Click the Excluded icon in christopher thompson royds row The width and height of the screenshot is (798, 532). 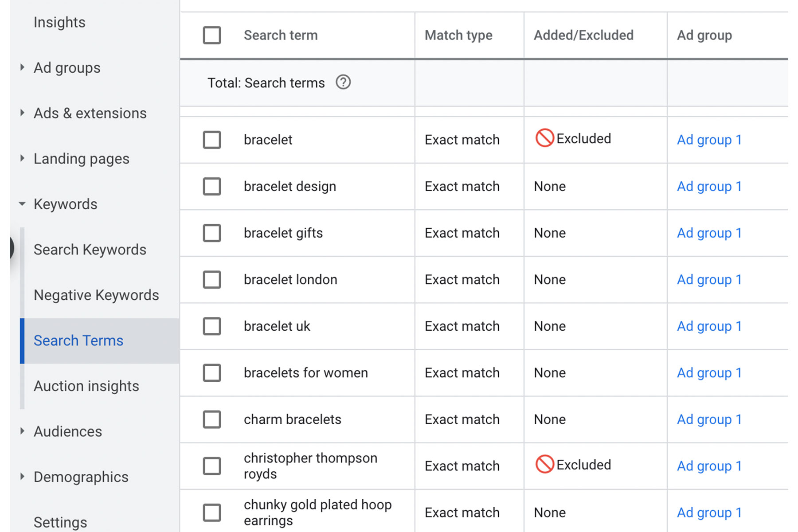(544, 464)
